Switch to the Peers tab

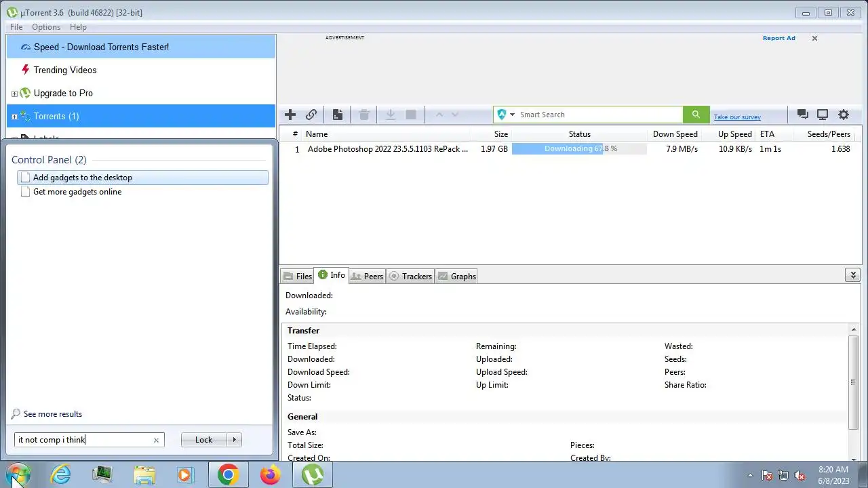(x=367, y=276)
